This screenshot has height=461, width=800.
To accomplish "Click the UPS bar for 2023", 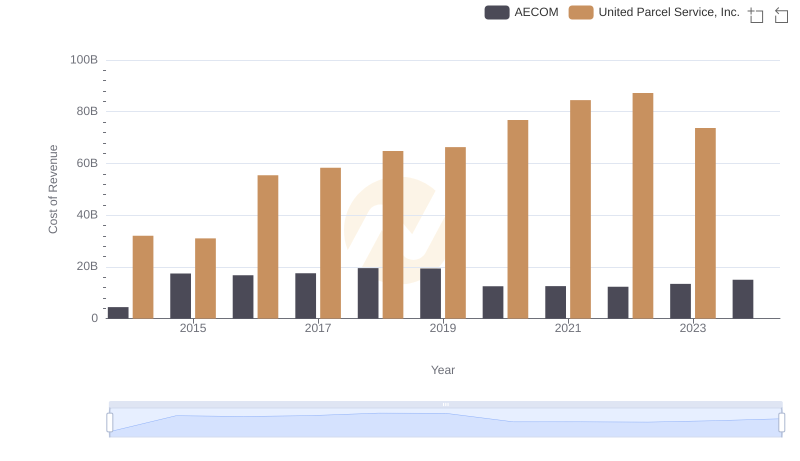I will [705, 223].
